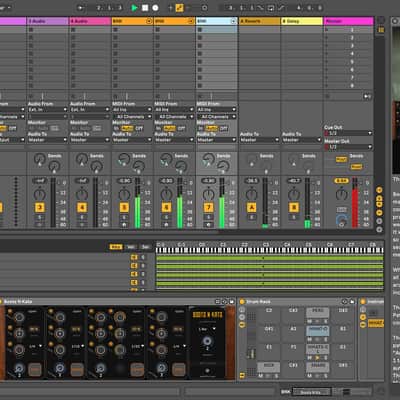
Task: Click Drum Rack show chain list icon
Action: click(x=242, y=317)
